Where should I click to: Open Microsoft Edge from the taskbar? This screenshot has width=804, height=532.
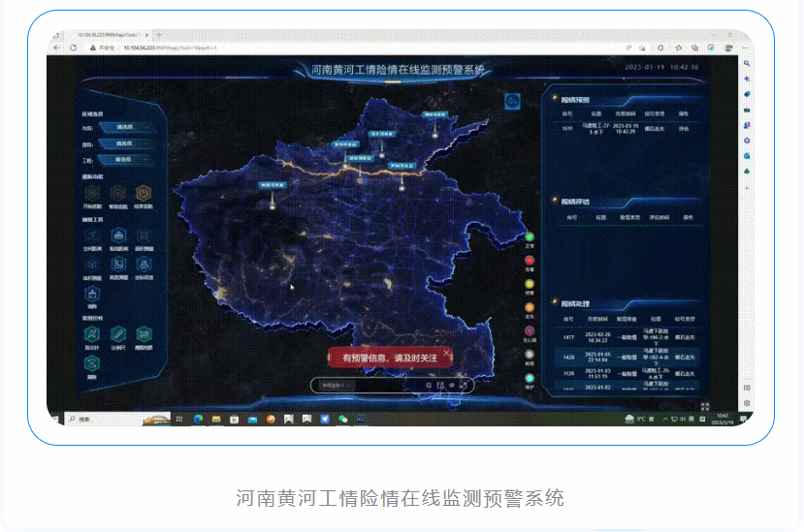pyautogui.click(x=198, y=420)
